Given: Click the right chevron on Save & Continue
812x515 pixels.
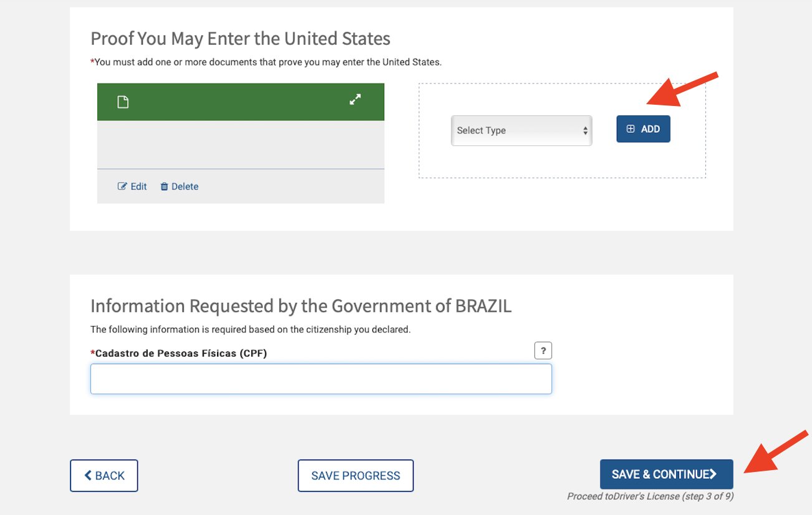Looking at the screenshot, I should pos(713,474).
